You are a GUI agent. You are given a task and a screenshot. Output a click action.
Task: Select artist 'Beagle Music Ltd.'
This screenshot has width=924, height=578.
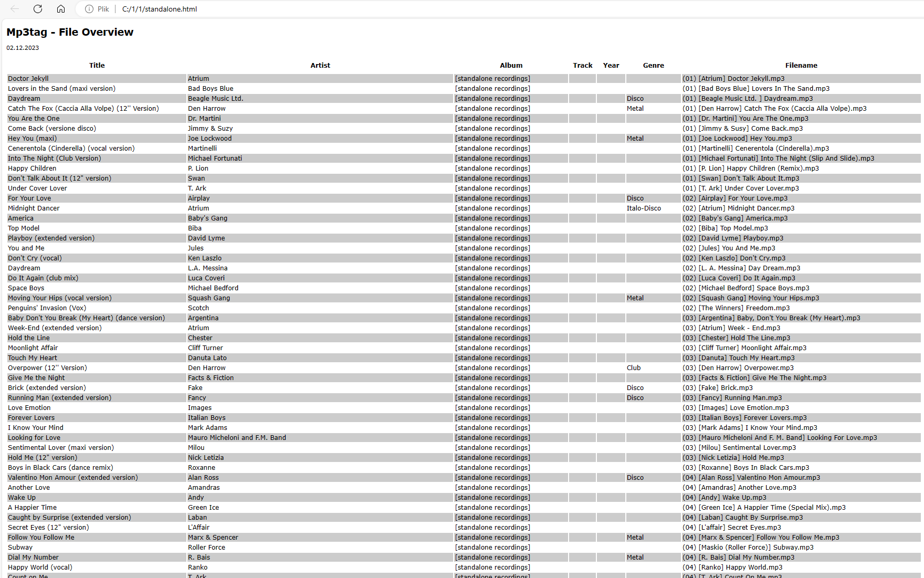pos(216,99)
